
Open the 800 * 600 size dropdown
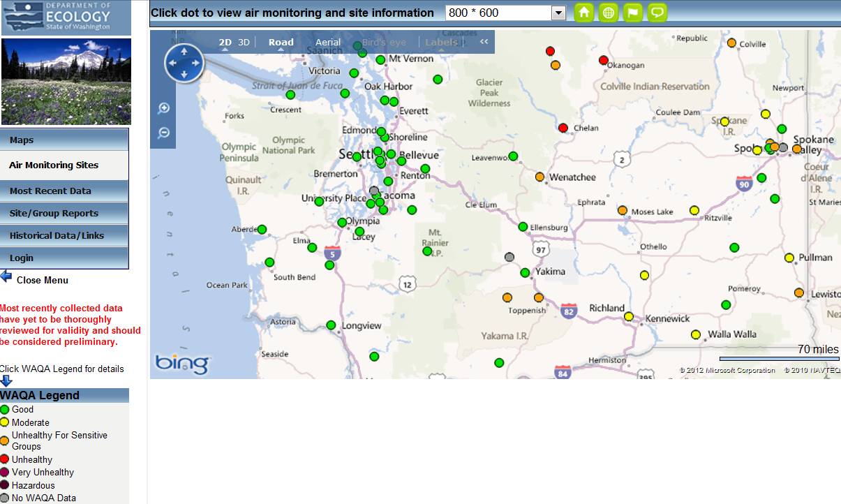point(558,13)
